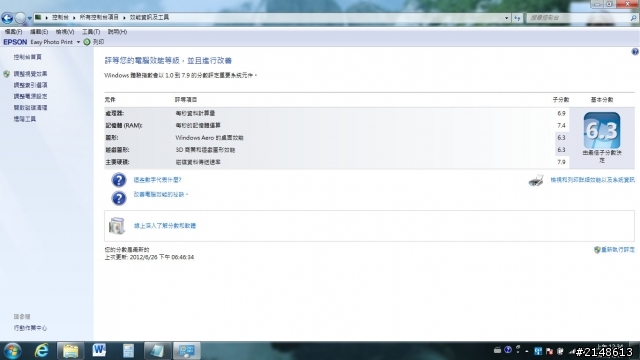Select the 記憶體 (RAM) component row
Screen dimensions: 640x360
coord(337,126)
